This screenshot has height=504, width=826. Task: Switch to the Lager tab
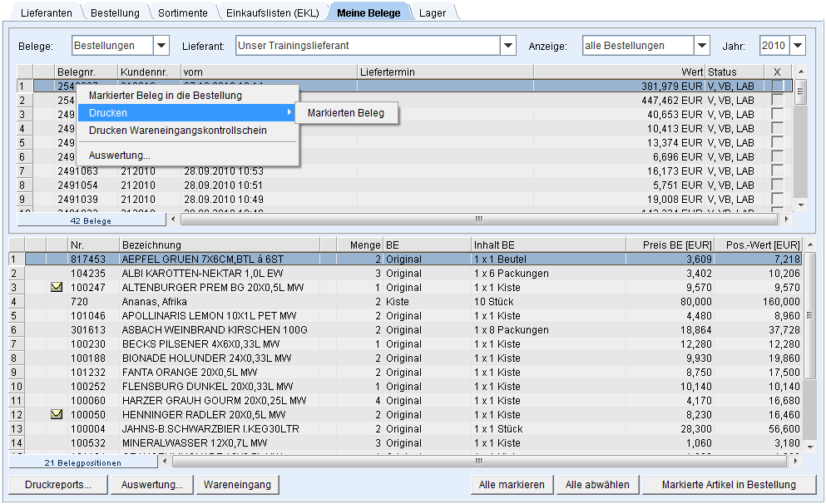click(x=433, y=12)
